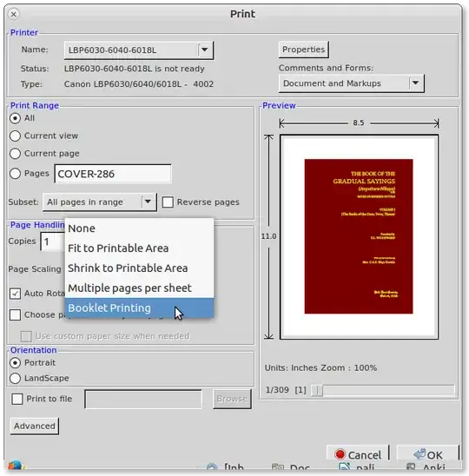Close the Print dialog with X icon

pos(14,14)
